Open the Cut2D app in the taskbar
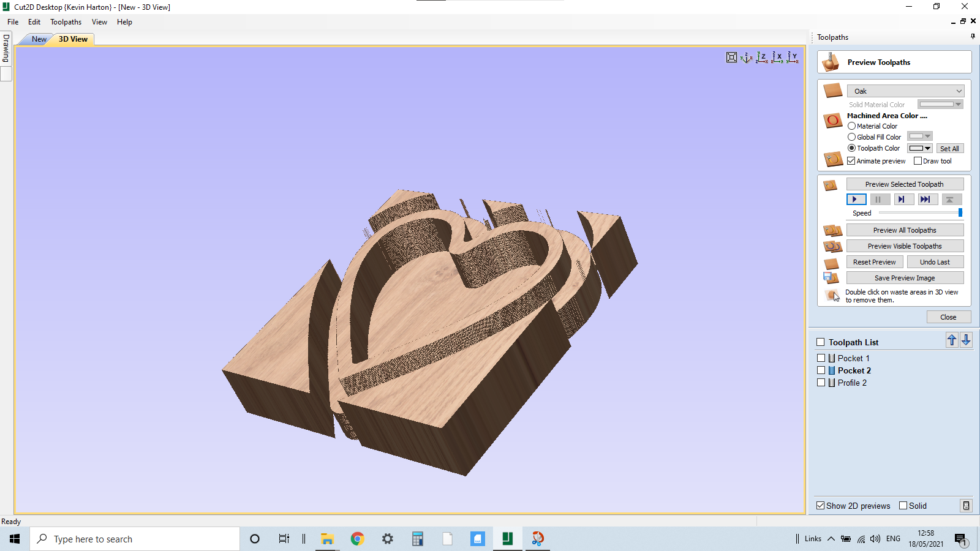Viewport: 980px width, 551px height. (508, 539)
